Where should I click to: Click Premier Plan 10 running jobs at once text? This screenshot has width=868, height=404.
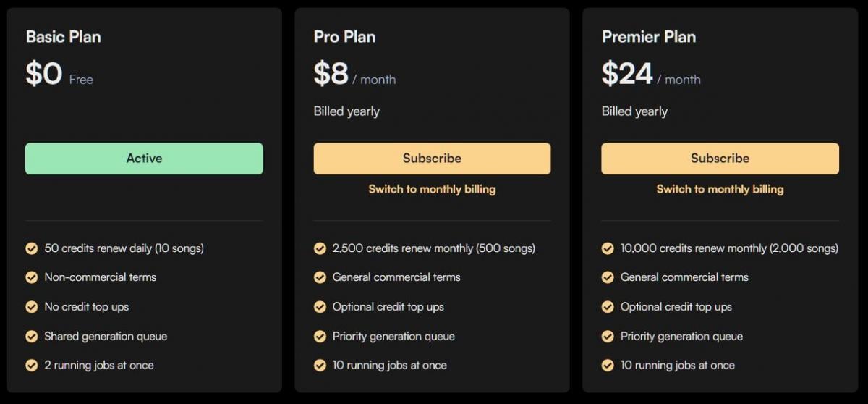click(677, 366)
